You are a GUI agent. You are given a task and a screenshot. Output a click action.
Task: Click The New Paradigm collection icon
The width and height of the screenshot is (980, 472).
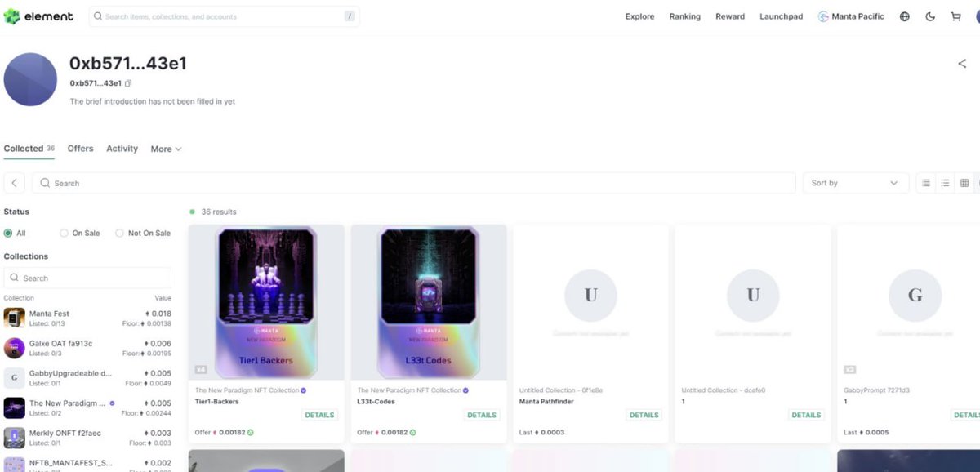pyautogui.click(x=15, y=407)
